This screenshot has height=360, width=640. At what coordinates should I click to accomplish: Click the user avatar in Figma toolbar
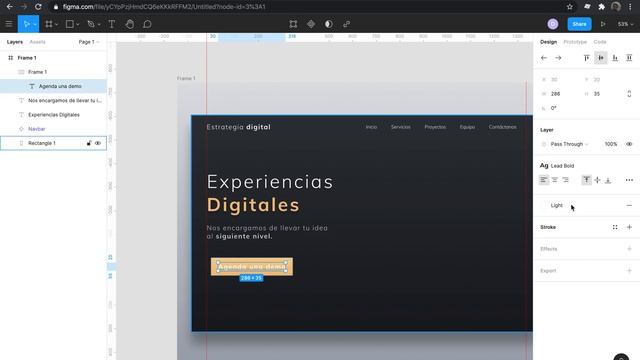tap(553, 24)
